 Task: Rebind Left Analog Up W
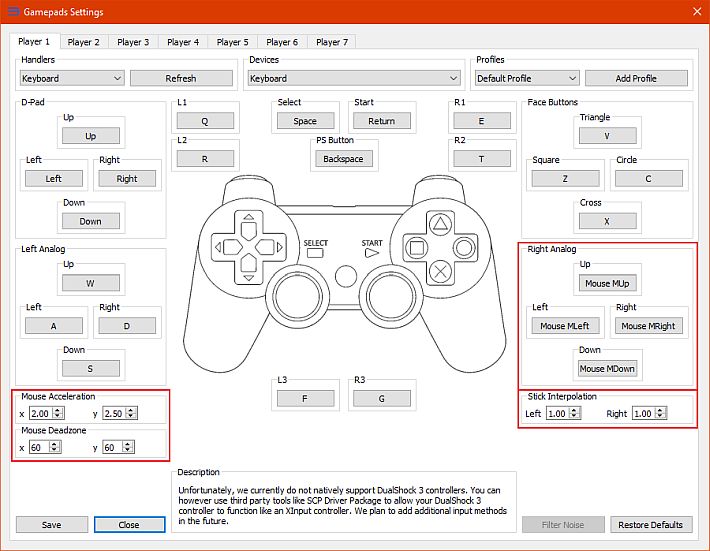pyautogui.click(x=91, y=283)
